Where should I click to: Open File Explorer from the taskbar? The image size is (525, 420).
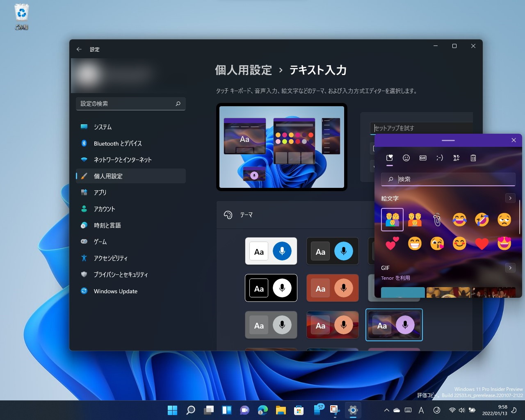click(x=281, y=410)
